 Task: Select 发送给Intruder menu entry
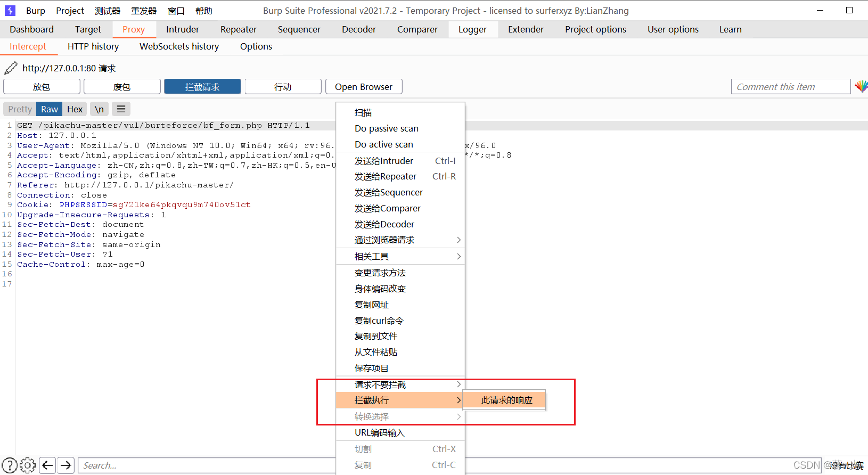[x=400, y=161]
